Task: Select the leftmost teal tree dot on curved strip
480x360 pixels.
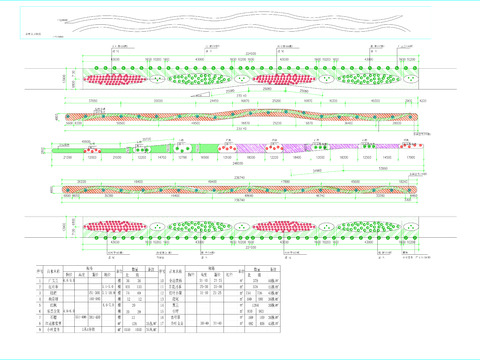Action: point(68,116)
